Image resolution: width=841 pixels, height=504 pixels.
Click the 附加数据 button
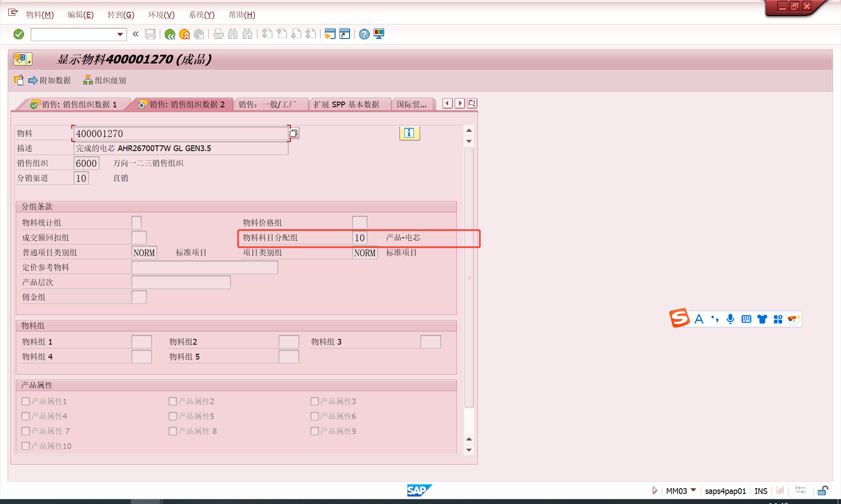[x=49, y=80]
